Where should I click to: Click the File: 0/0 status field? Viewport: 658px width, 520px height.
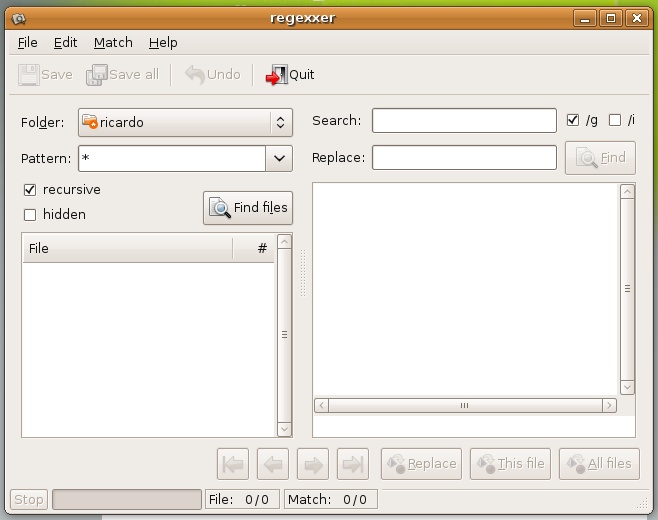(x=242, y=499)
